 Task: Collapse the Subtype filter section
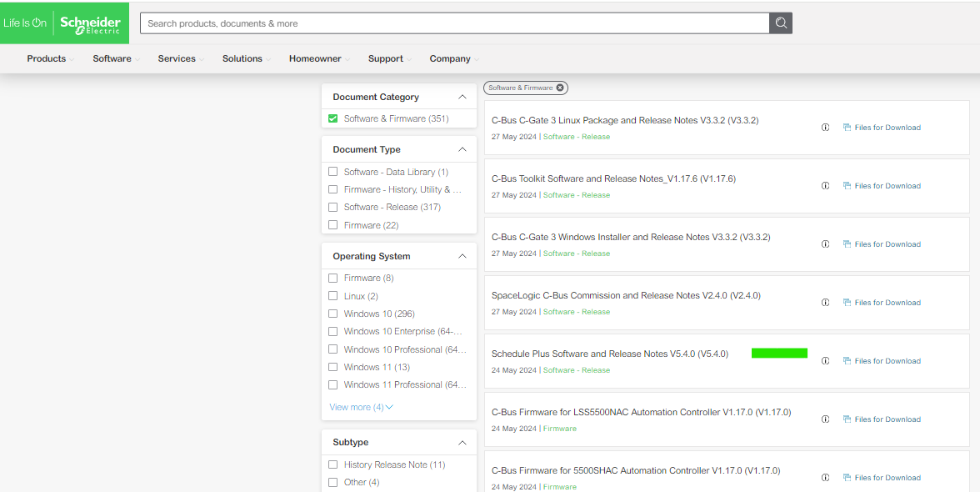click(462, 443)
